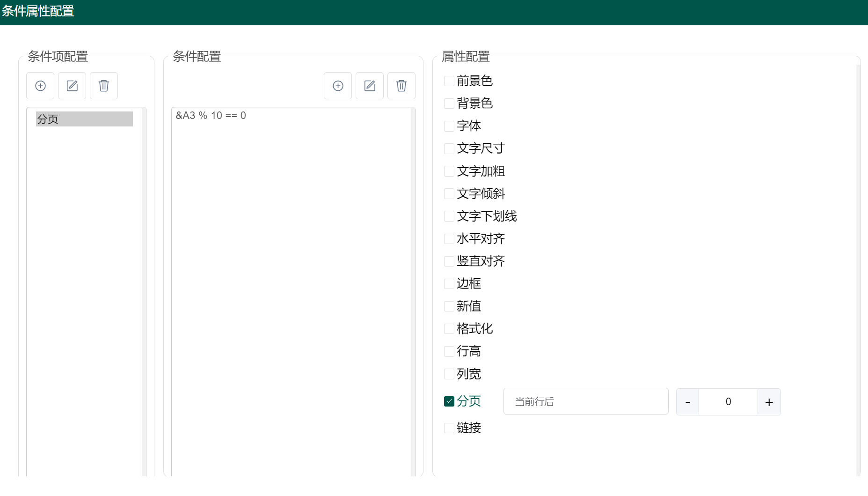Image resolution: width=868 pixels, height=496 pixels.
Task: Enable the 背景色 attribute
Action: [448, 103]
